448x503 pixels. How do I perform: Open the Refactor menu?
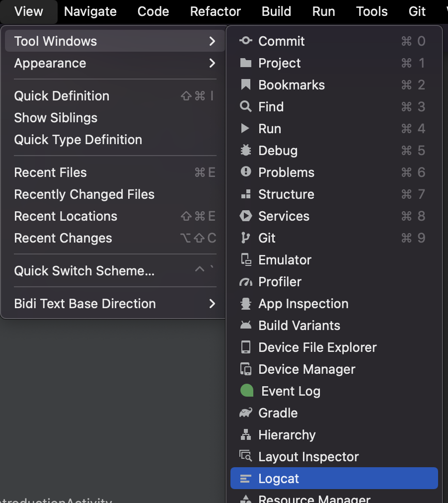coord(216,11)
